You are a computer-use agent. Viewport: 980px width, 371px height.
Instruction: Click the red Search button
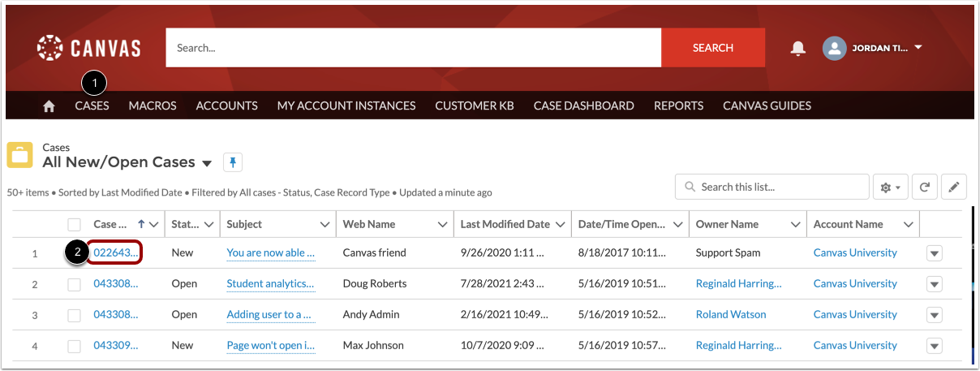coord(713,48)
